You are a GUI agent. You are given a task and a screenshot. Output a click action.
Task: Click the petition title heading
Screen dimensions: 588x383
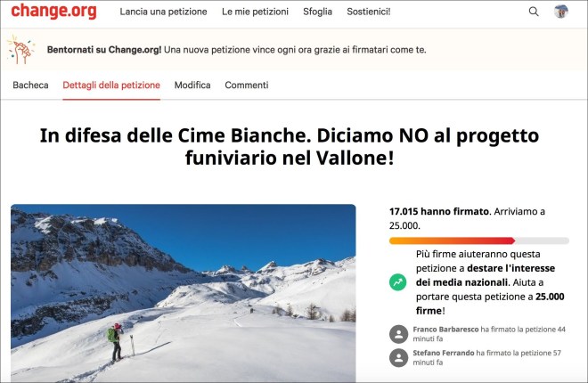(x=290, y=147)
